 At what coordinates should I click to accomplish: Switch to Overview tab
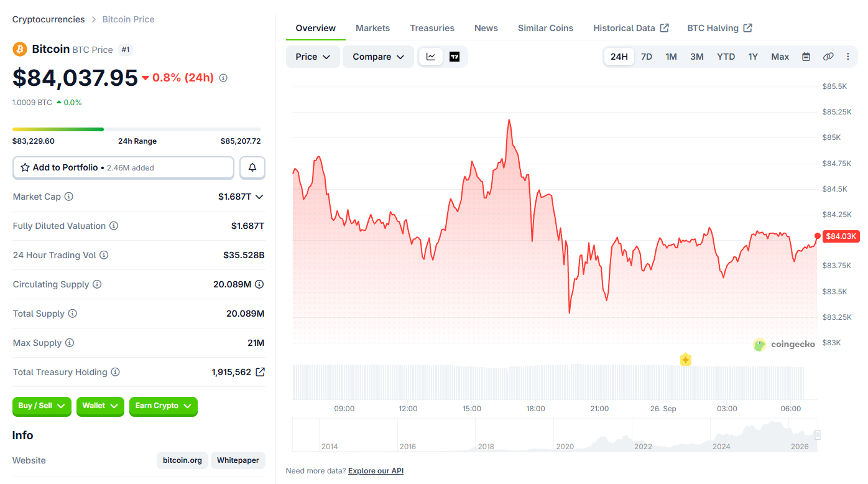[316, 28]
